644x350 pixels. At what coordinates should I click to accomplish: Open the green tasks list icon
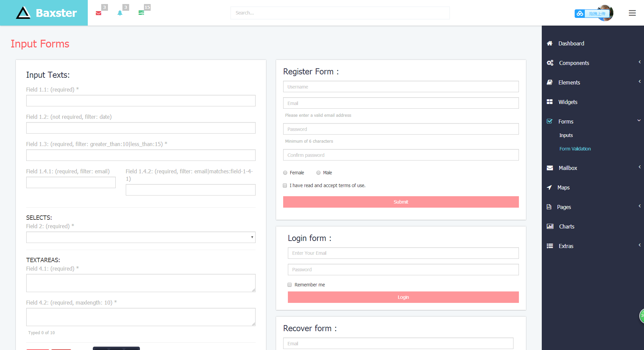[x=141, y=13]
